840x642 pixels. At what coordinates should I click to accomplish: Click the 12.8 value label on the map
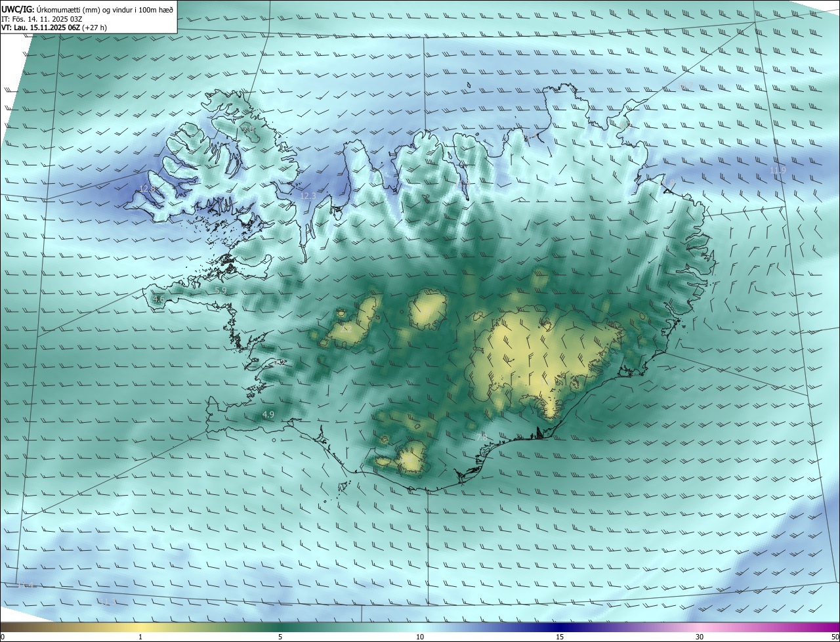pyautogui.click(x=148, y=189)
